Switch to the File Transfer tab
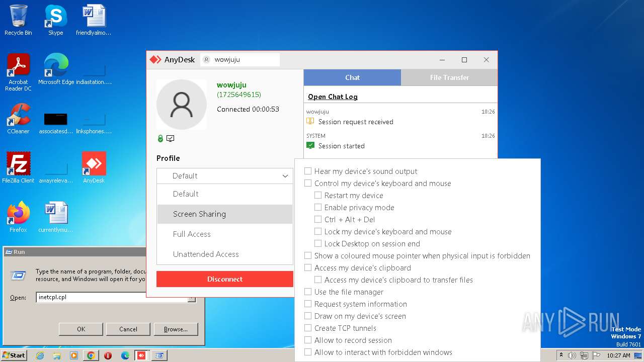 449,77
